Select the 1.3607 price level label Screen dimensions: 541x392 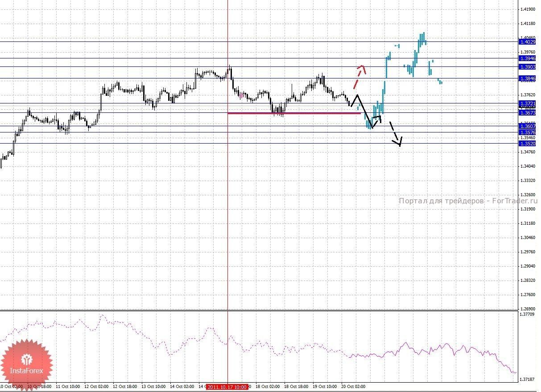pyautogui.click(x=527, y=126)
